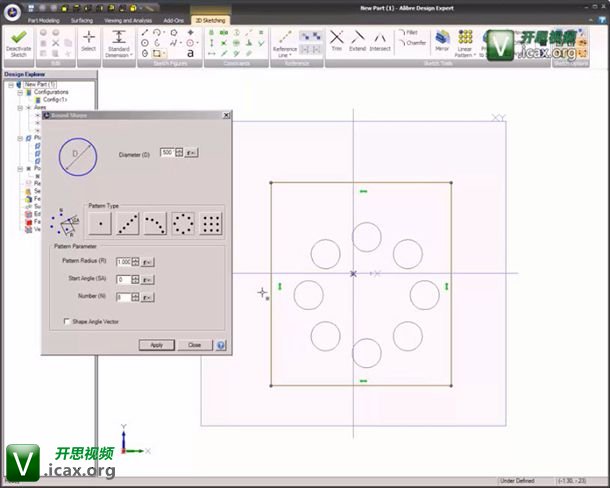This screenshot has height=488, width=610.
Task: Click the Diameter equation f(x) button
Action: [x=191, y=153]
